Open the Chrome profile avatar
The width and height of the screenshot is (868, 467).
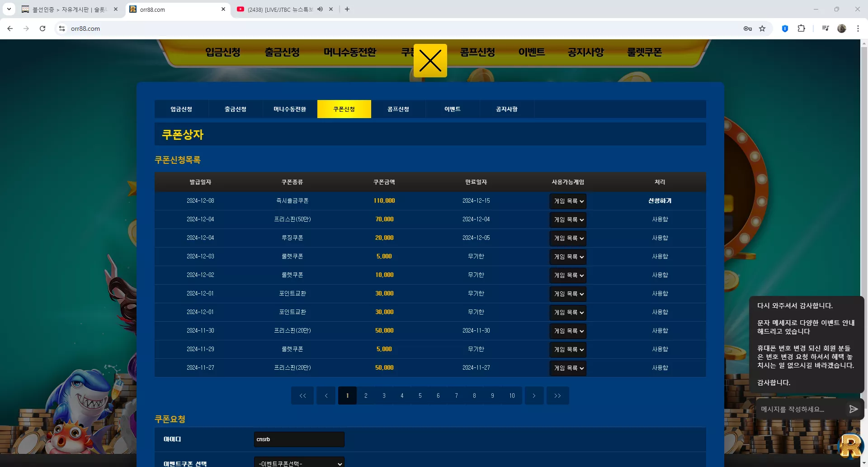842,29
